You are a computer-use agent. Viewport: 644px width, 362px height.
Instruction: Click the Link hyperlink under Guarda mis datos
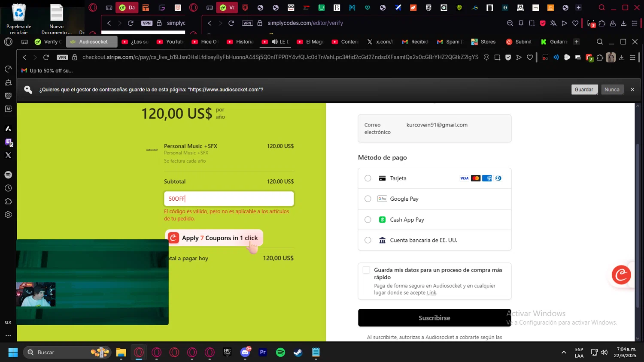pos(431,293)
